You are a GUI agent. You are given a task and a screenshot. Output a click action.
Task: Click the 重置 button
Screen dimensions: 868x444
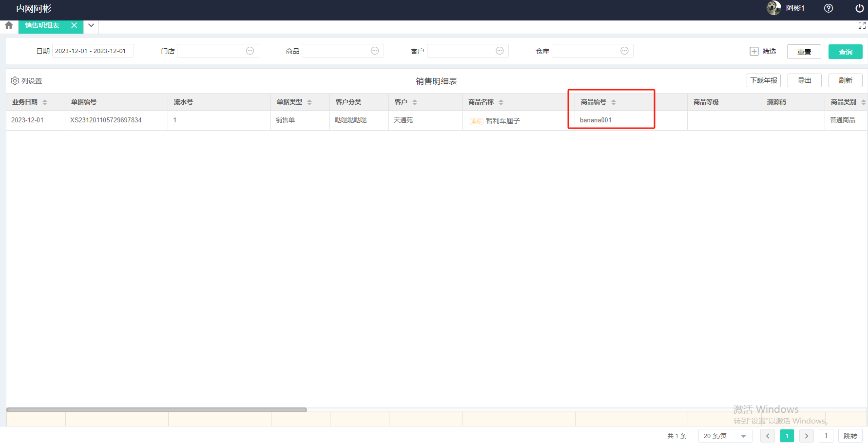pos(804,52)
